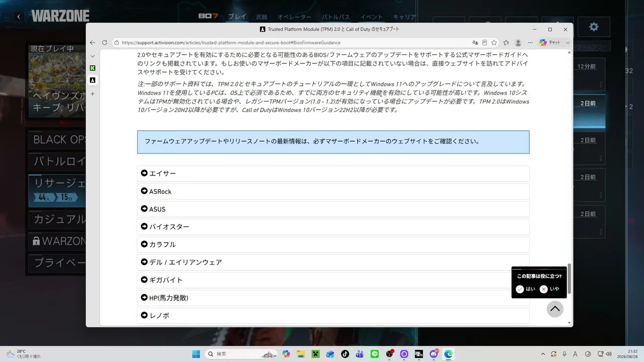The height and width of the screenshot is (362, 644).
Task: View site information lock icon
Action: click(x=117, y=43)
